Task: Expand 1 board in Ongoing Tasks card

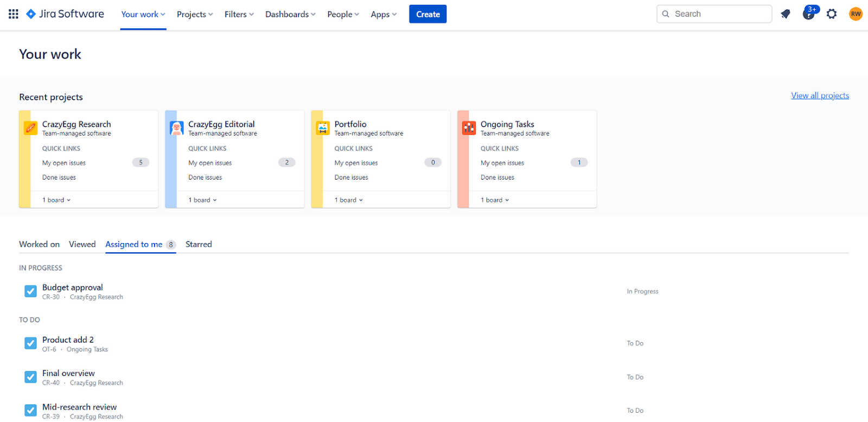Action: point(495,200)
